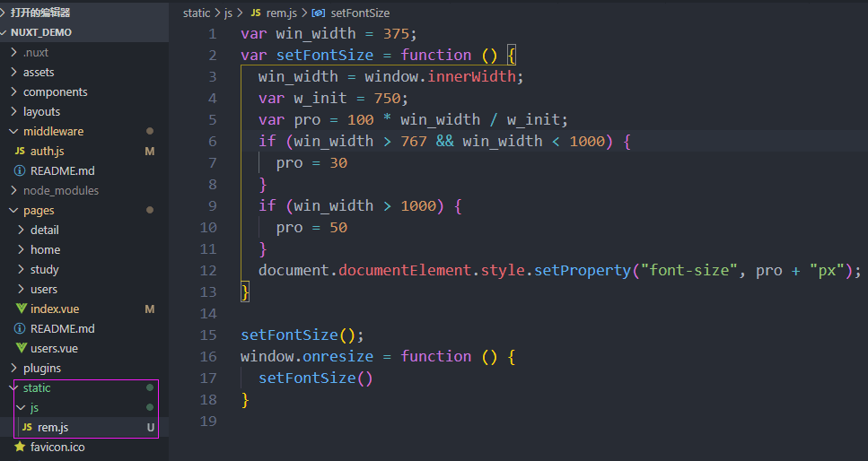This screenshot has height=461, width=868.
Task: Click 'w_init' declaration on line 4
Action: 320,98
